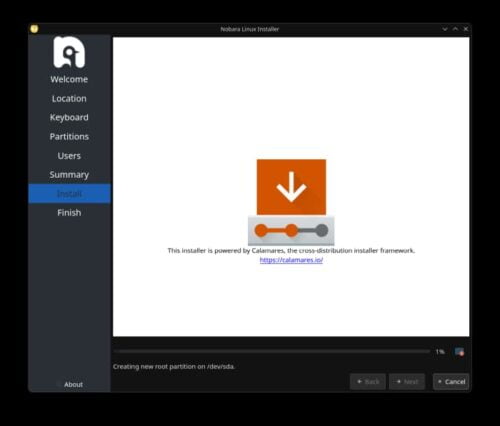Go to the Keyboard step
The height and width of the screenshot is (426, 500).
coord(69,118)
